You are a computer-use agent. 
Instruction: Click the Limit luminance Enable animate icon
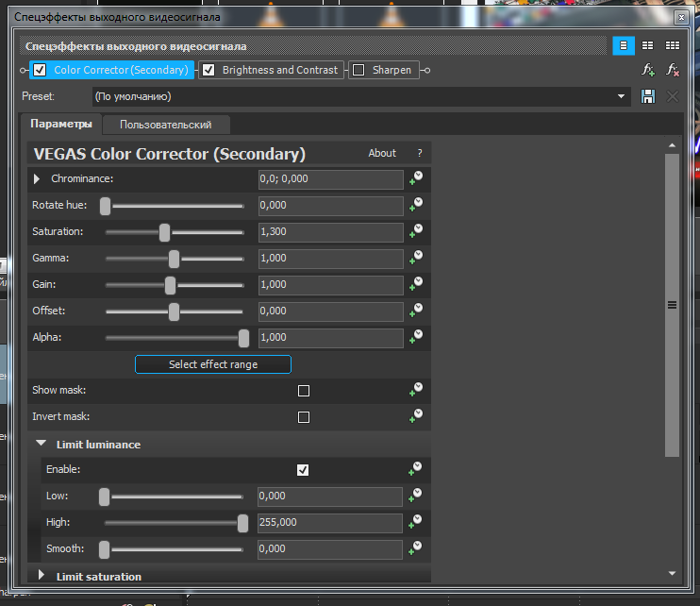[x=415, y=469]
